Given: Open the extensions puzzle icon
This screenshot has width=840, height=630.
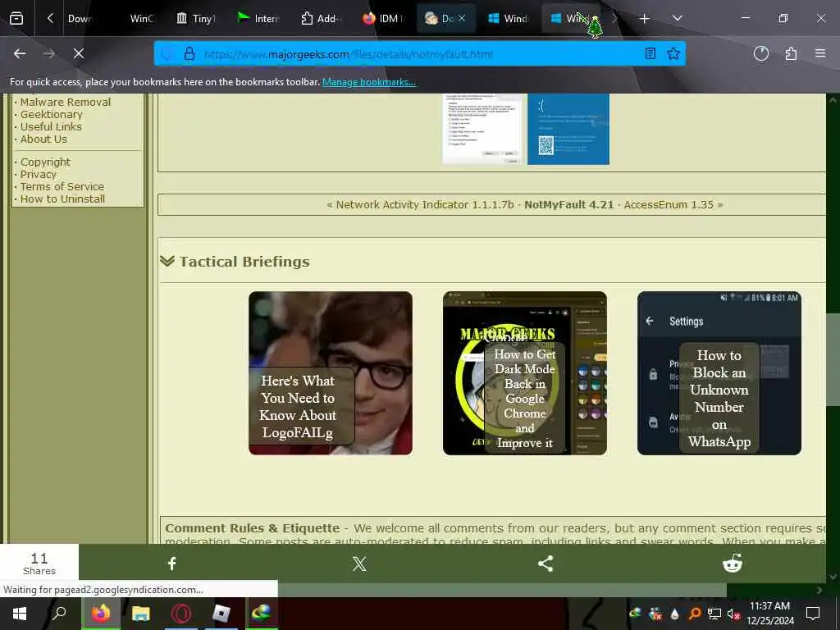Looking at the screenshot, I should click(x=791, y=53).
